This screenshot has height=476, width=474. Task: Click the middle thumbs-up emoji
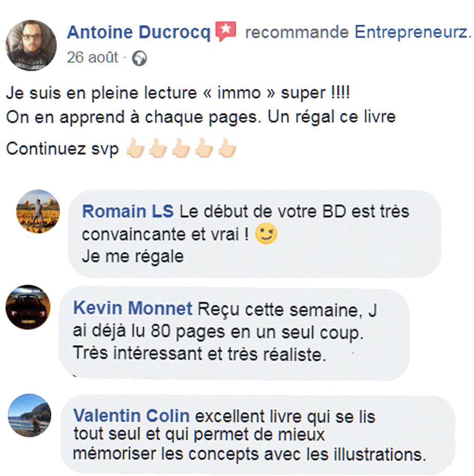[181, 148]
